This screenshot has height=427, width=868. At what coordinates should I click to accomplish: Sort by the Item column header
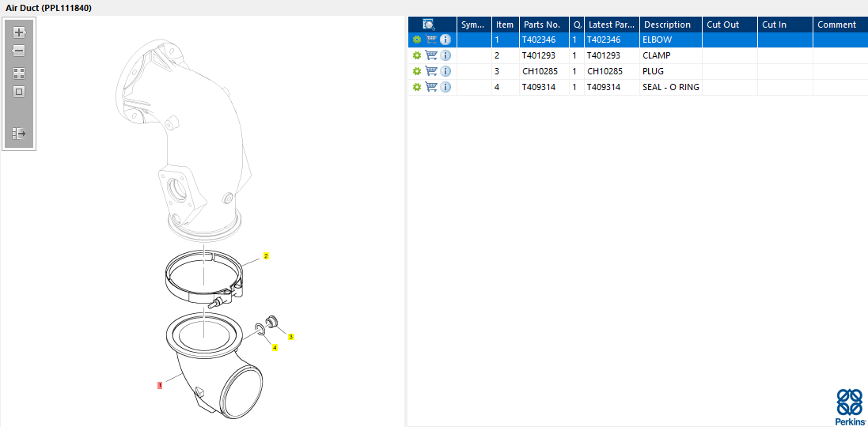tap(506, 25)
